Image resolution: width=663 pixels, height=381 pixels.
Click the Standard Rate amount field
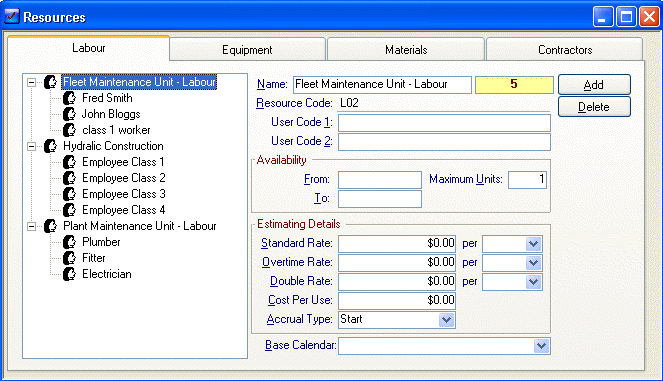397,244
